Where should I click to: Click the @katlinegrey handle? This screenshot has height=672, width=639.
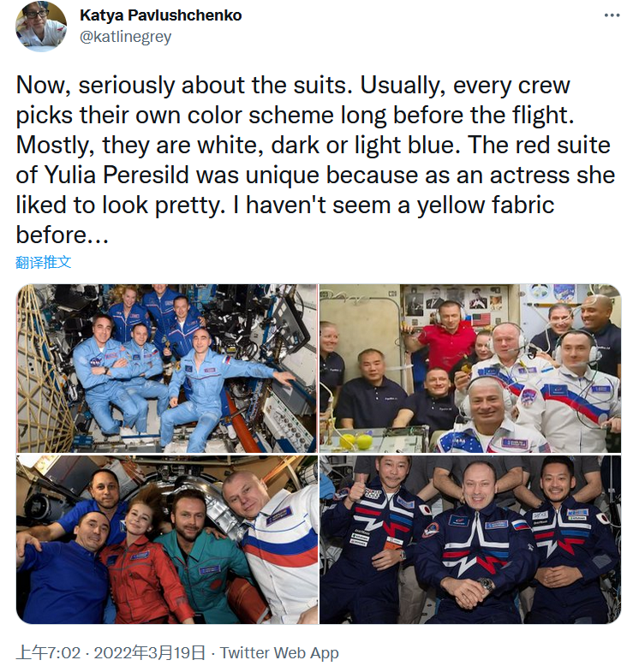pyautogui.click(x=125, y=37)
